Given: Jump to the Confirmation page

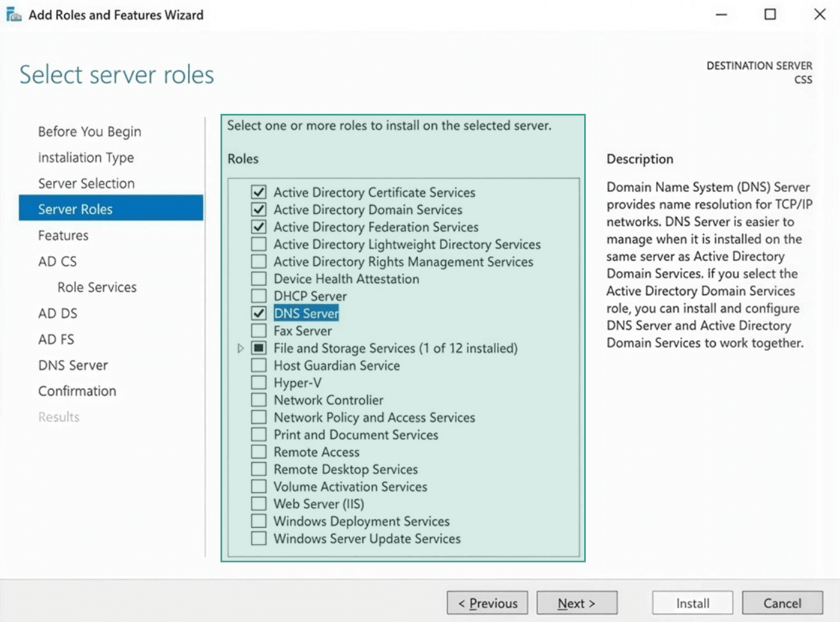Looking at the screenshot, I should pos(77,391).
